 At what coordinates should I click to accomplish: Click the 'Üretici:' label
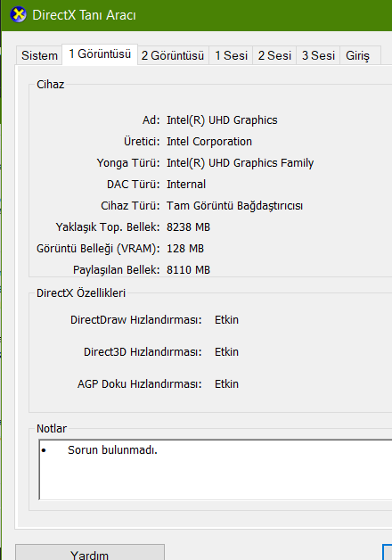coord(142,142)
